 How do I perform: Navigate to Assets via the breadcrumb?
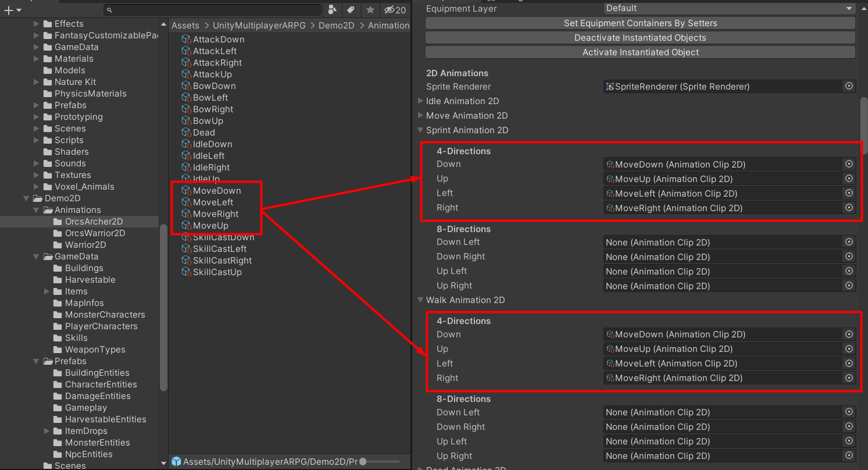[185, 25]
